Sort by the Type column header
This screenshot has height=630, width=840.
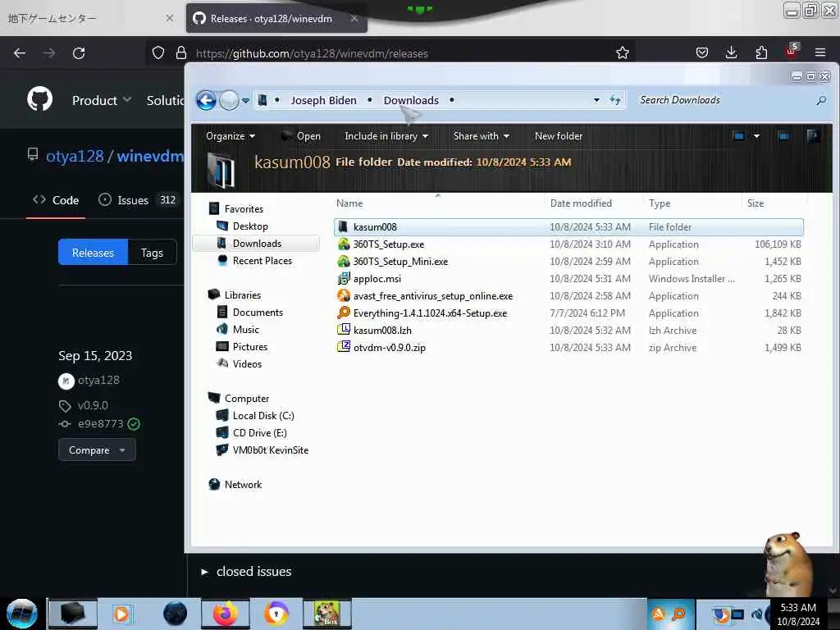click(x=660, y=203)
